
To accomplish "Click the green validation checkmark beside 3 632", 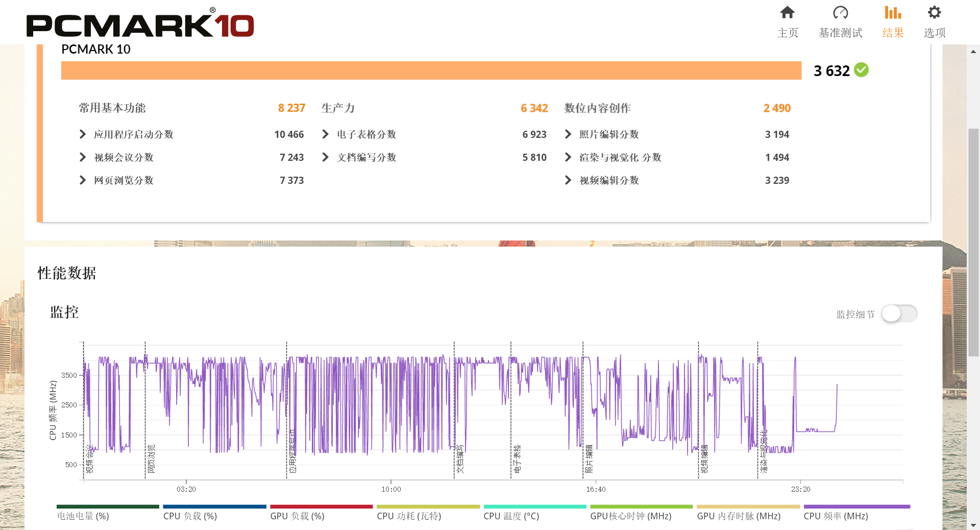I will [x=862, y=70].
